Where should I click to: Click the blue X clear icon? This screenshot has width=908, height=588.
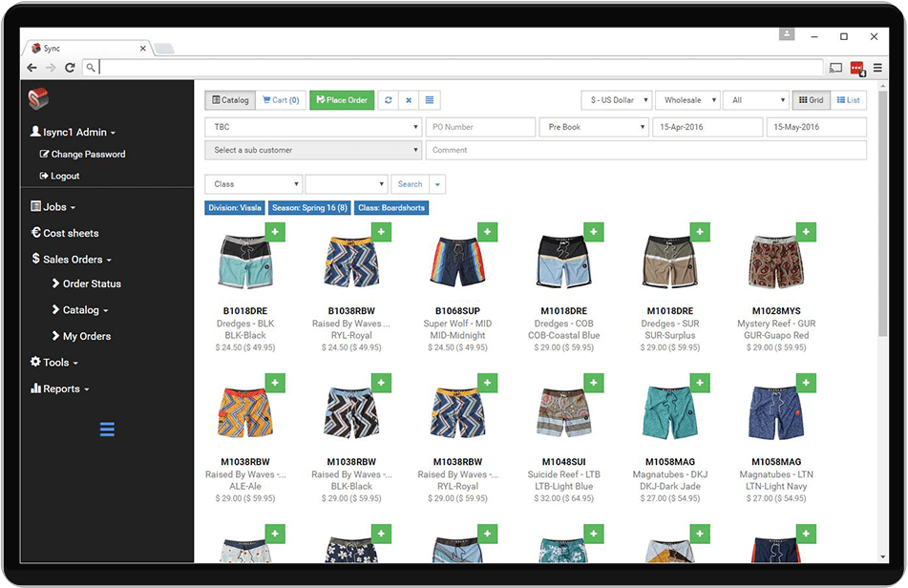[409, 99]
